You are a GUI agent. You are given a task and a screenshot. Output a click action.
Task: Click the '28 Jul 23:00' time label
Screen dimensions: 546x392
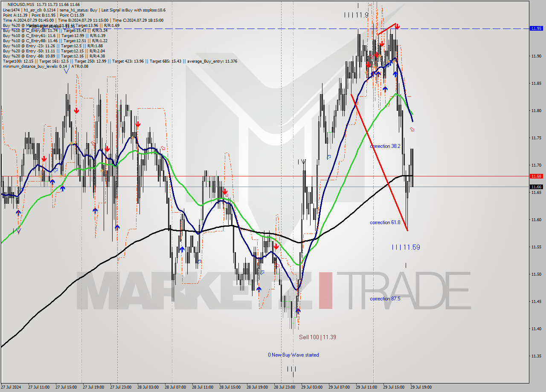[285, 387]
